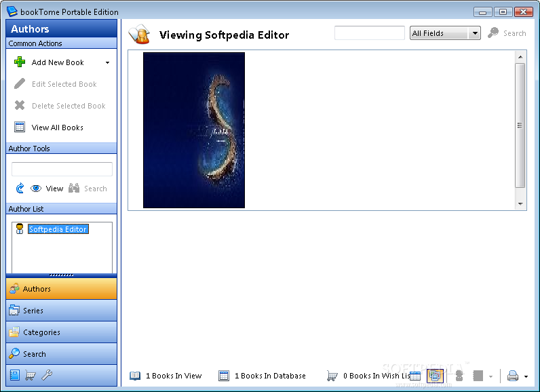
Task: Open the All Fields dropdown
Action: (445, 33)
